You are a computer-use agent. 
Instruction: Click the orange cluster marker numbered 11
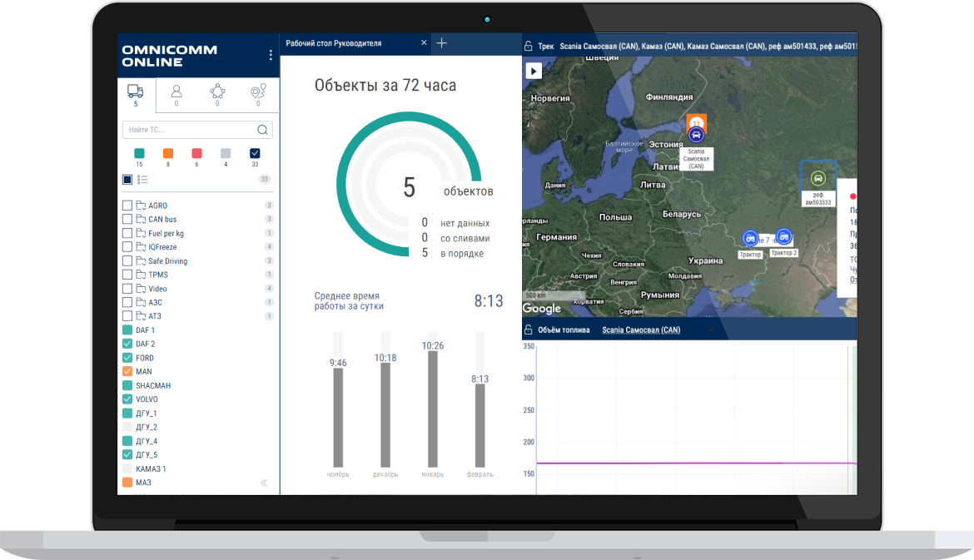pos(696,121)
